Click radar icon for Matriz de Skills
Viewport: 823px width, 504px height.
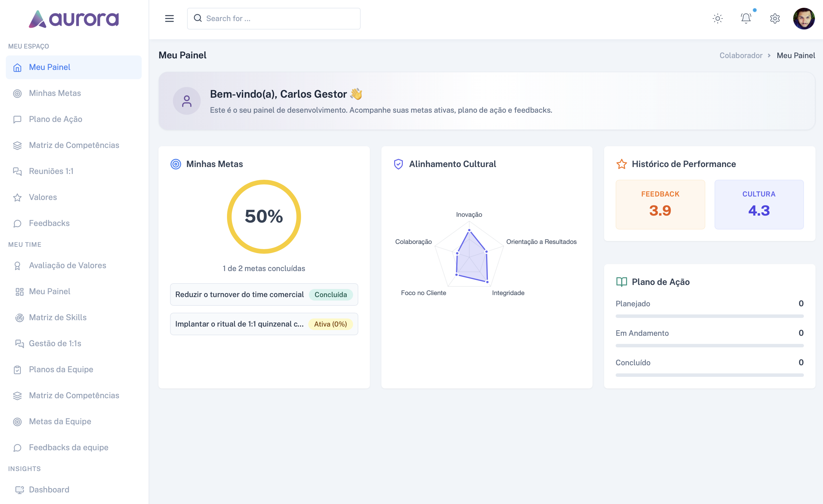[19, 318]
